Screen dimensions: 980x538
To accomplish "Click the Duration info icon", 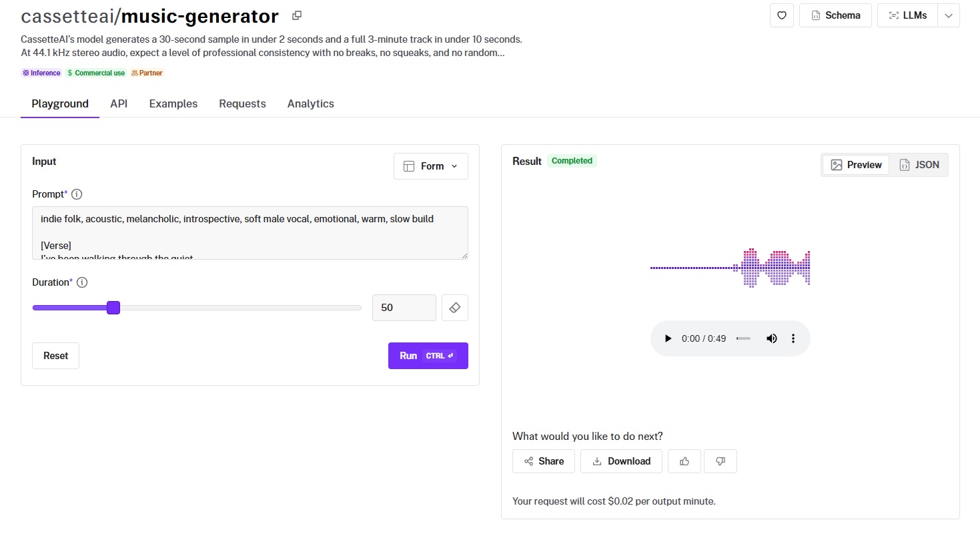I will click(x=82, y=282).
